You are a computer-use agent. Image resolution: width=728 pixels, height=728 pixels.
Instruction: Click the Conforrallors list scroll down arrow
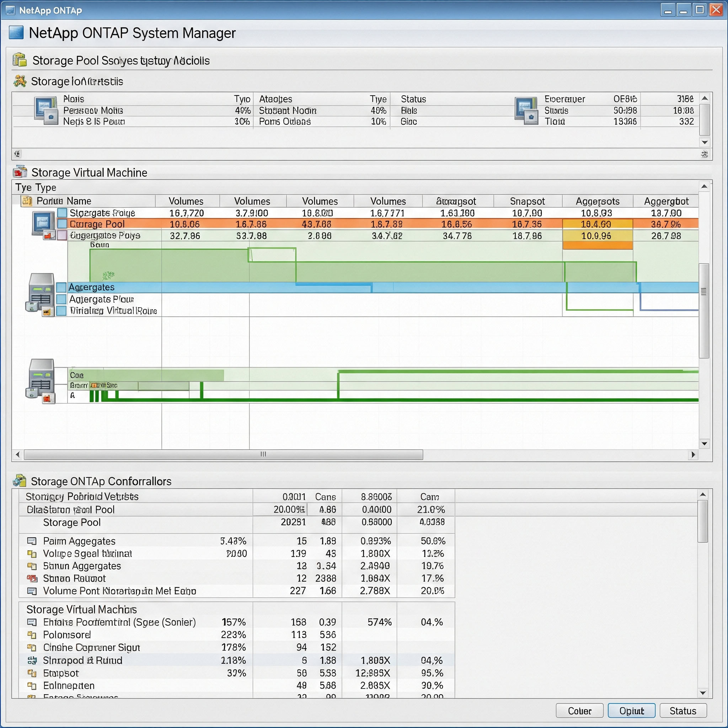(x=702, y=692)
